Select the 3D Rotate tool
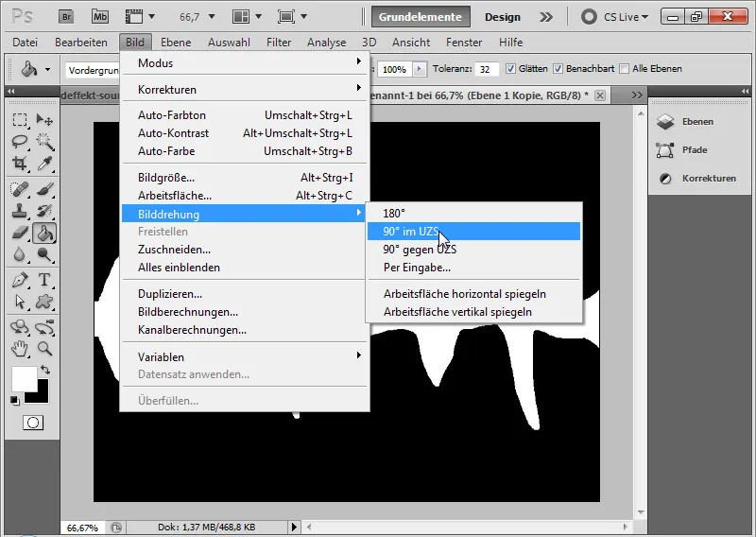This screenshot has height=537, width=756. pyautogui.click(x=20, y=327)
